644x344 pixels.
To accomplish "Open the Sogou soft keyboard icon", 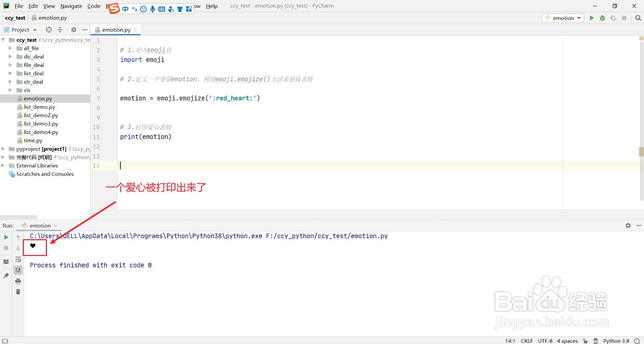I will (x=162, y=9).
